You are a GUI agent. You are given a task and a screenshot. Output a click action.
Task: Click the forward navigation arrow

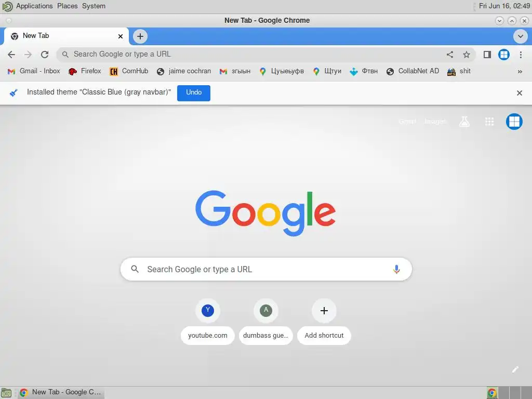(28, 54)
